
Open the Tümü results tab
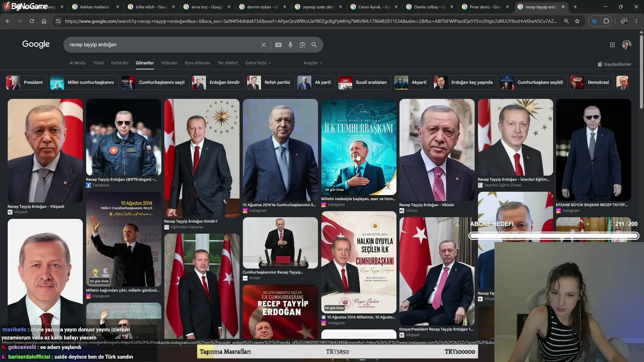(99, 63)
